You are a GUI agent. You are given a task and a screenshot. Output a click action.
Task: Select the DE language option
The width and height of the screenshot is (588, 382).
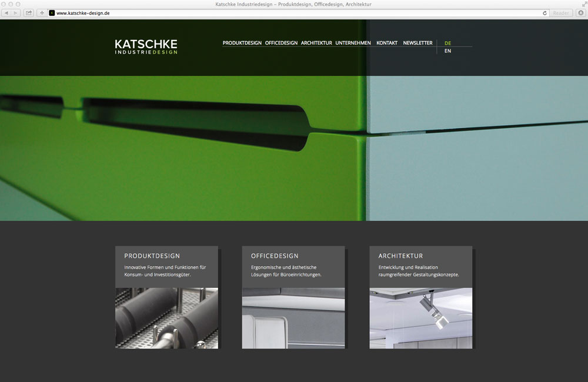pos(447,43)
